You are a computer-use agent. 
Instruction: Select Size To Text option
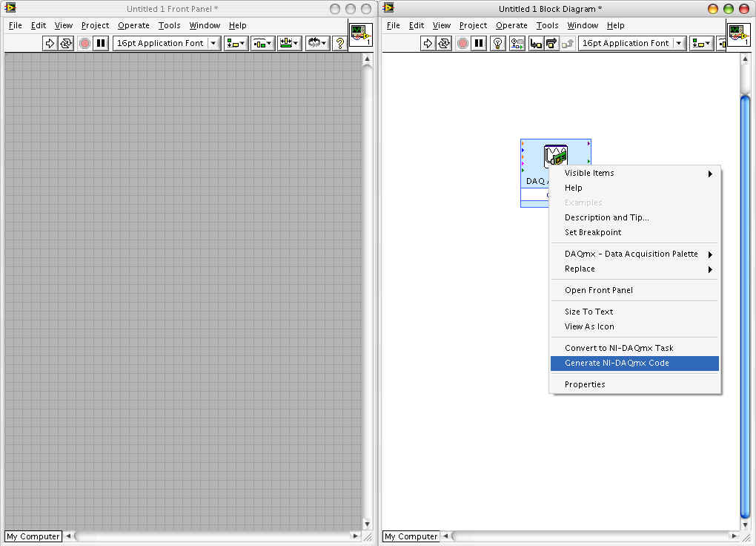click(x=634, y=312)
